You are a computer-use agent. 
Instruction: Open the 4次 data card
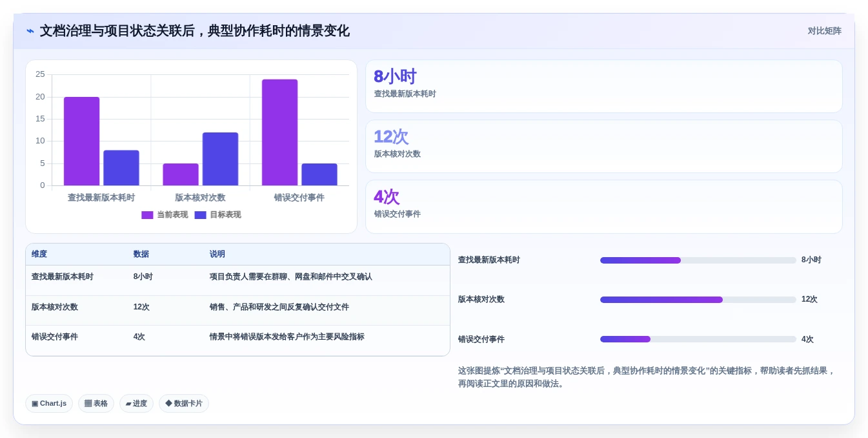click(x=604, y=207)
